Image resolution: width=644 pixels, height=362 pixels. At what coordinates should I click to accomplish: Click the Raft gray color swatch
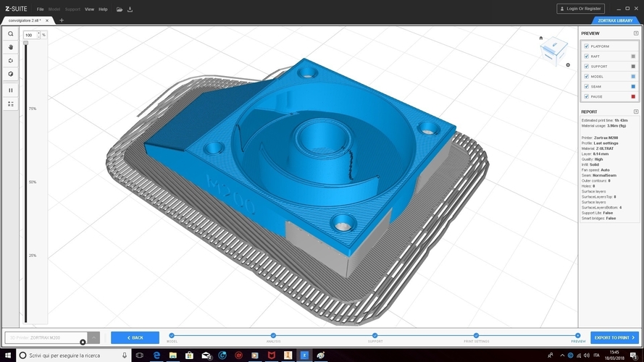633,56
